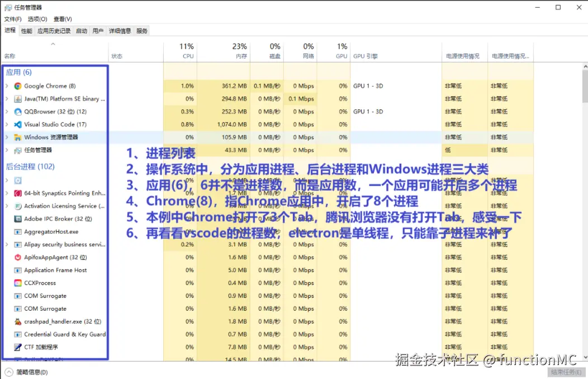Click the Task Manager title bar icon
The image size is (588, 379).
(8, 7)
